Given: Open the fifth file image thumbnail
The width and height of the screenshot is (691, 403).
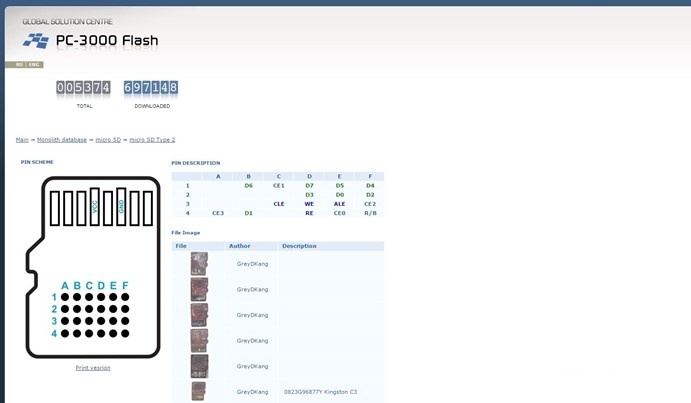Looking at the screenshot, I should pos(199,366).
